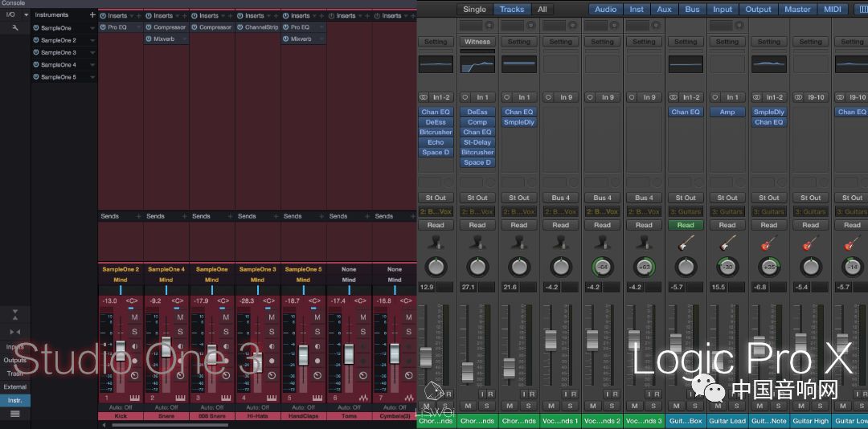
Task: Click the EQ thumbnail on the Witness strip
Action: (x=477, y=64)
